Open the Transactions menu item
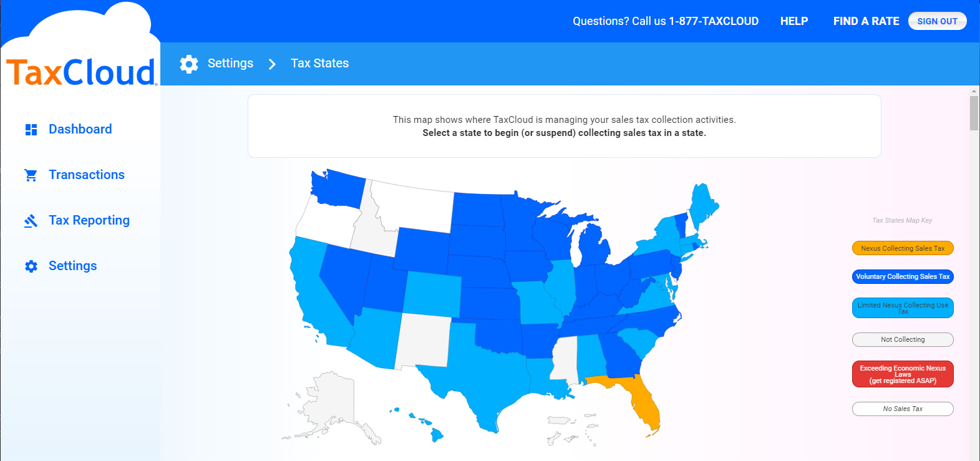This screenshot has height=461, width=980. 87,175
